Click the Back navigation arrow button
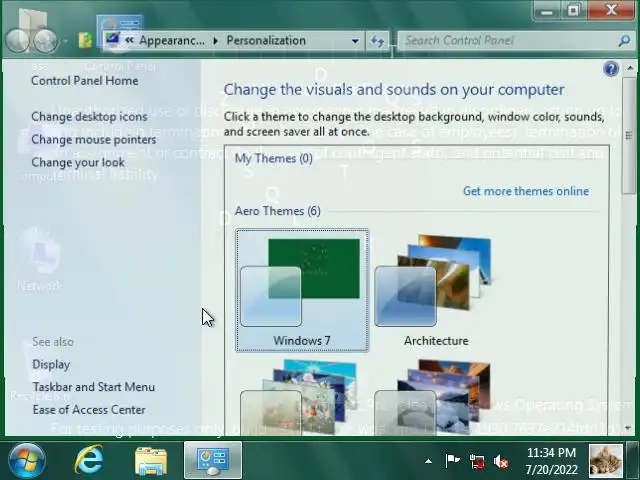640x480 pixels. 17,41
